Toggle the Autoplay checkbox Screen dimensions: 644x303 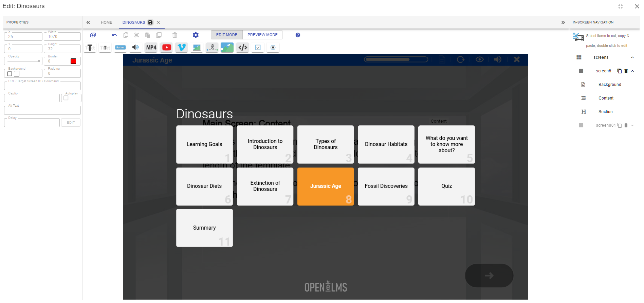tap(66, 98)
